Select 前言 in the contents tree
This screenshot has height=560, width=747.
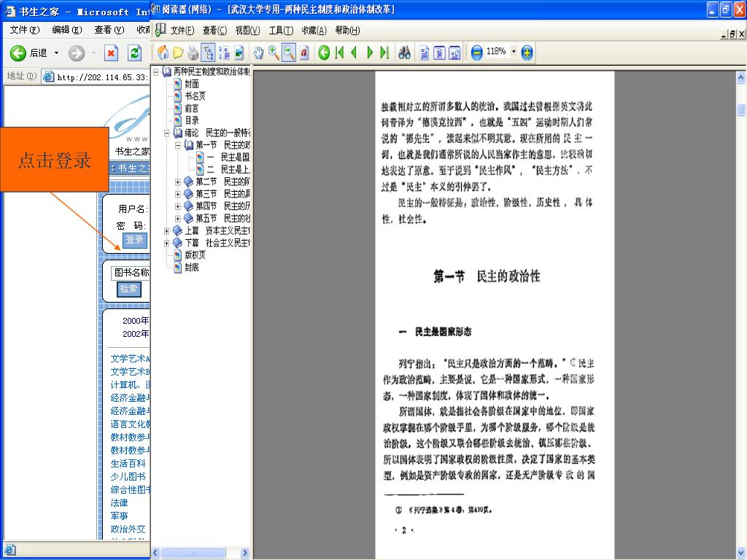pyautogui.click(x=192, y=109)
